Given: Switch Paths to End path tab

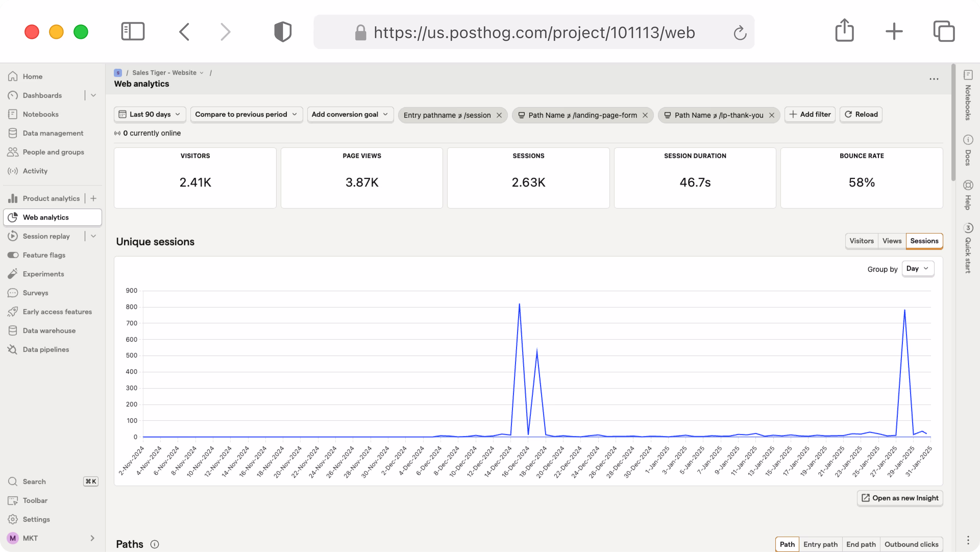Looking at the screenshot, I should pos(861,544).
